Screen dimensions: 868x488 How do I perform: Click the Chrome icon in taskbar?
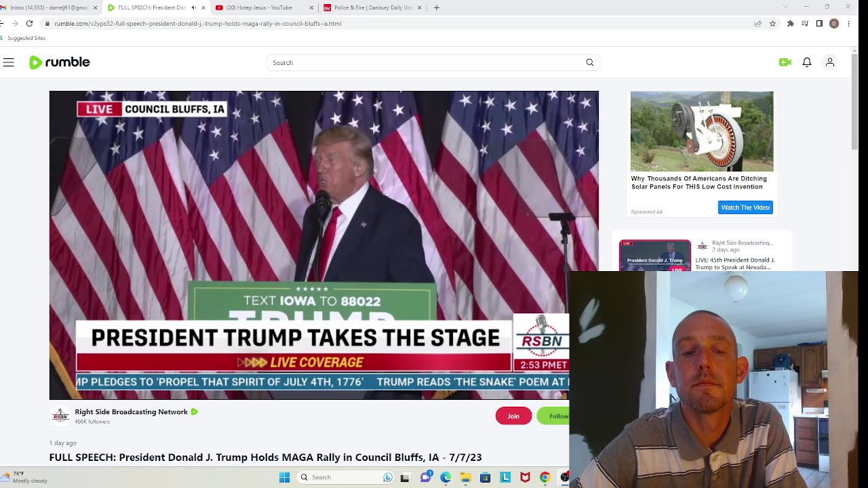click(545, 477)
